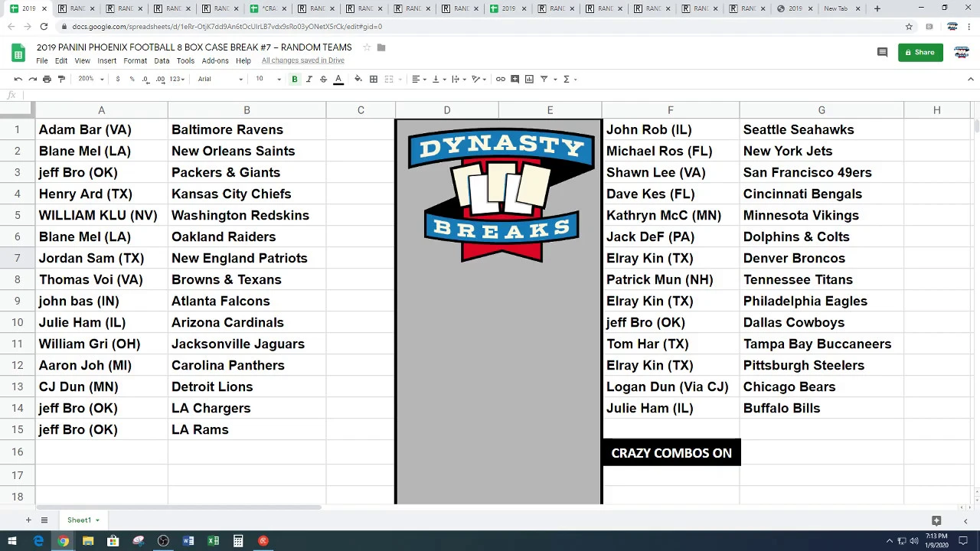The image size is (980, 551).
Task: Open the text rotation dropdown
Action: pyautogui.click(x=478, y=79)
